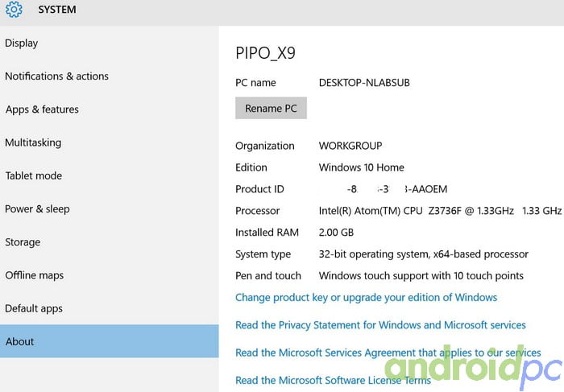Click the Organization label
The width and height of the screenshot is (564, 392).
click(x=265, y=146)
